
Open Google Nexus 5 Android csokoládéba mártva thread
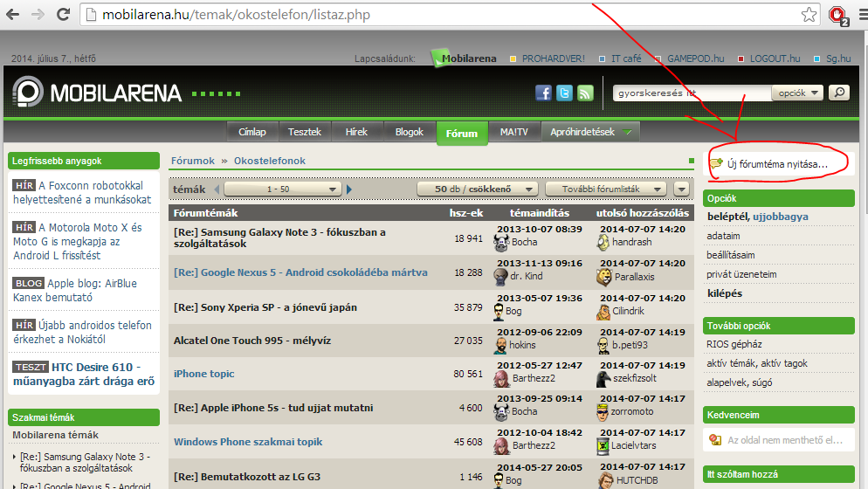[300, 272]
